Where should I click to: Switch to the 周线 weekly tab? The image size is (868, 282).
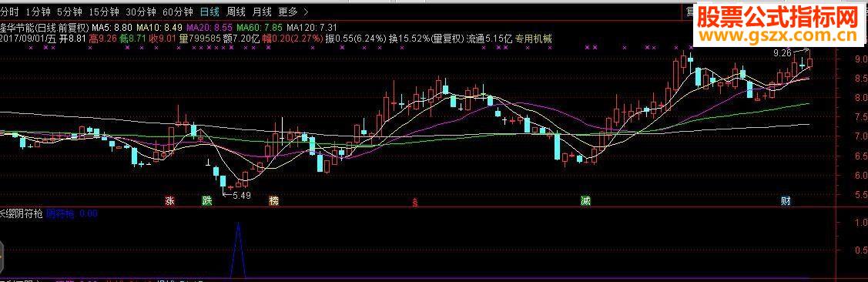tap(236, 12)
